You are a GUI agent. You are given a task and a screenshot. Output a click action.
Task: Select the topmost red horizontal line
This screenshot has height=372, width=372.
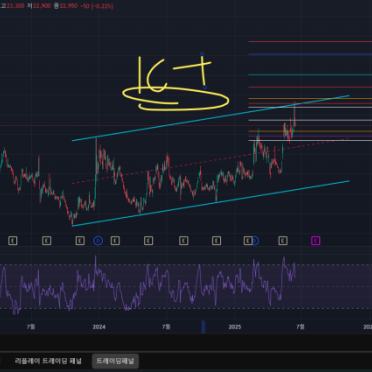pyautogui.click(x=310, y=42)
